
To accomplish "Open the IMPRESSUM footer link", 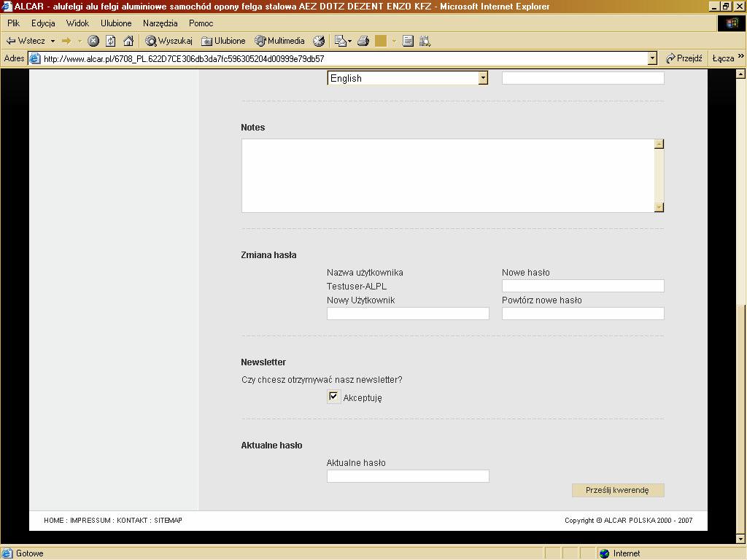I will click(90, 521).
